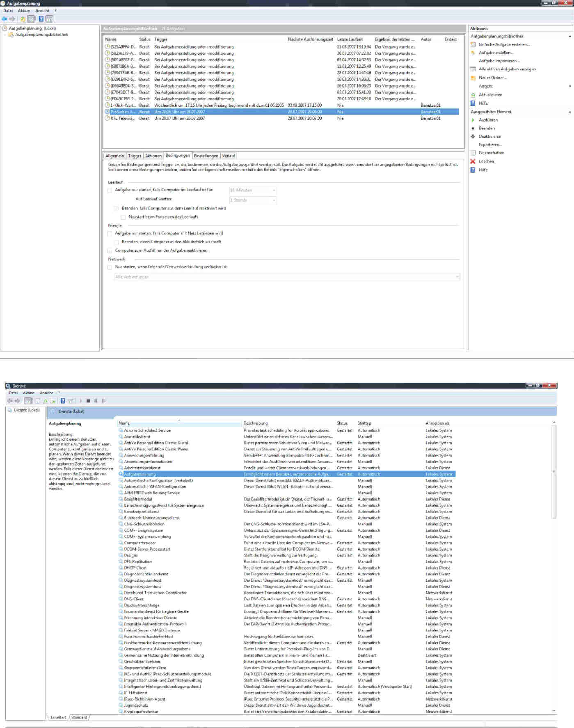Viewport: 574px width, 728px height.
Task: Click the Aufgabe erstellen icon
Action: click(x=473, y=53)
